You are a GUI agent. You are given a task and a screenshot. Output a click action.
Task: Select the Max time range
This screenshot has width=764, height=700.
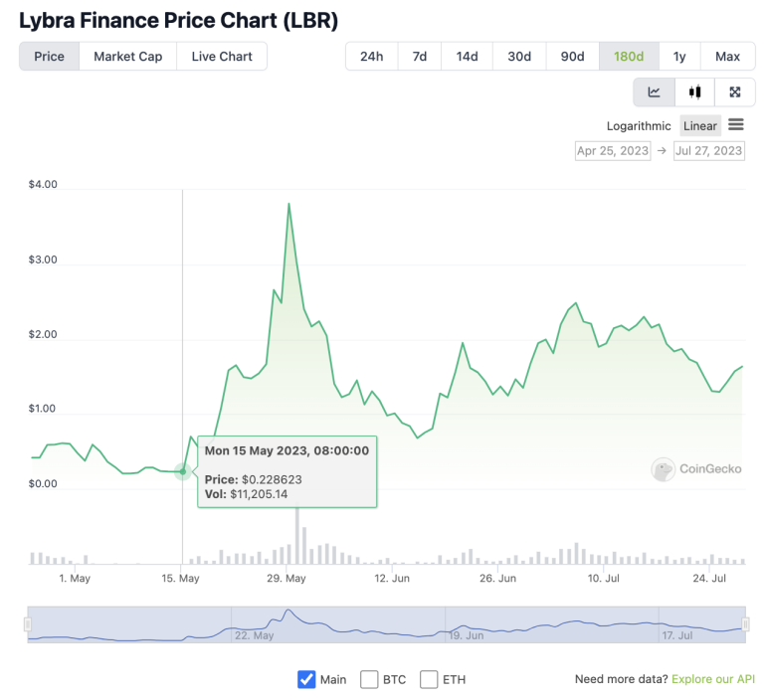pyautogui.click(x=727, y=57)
